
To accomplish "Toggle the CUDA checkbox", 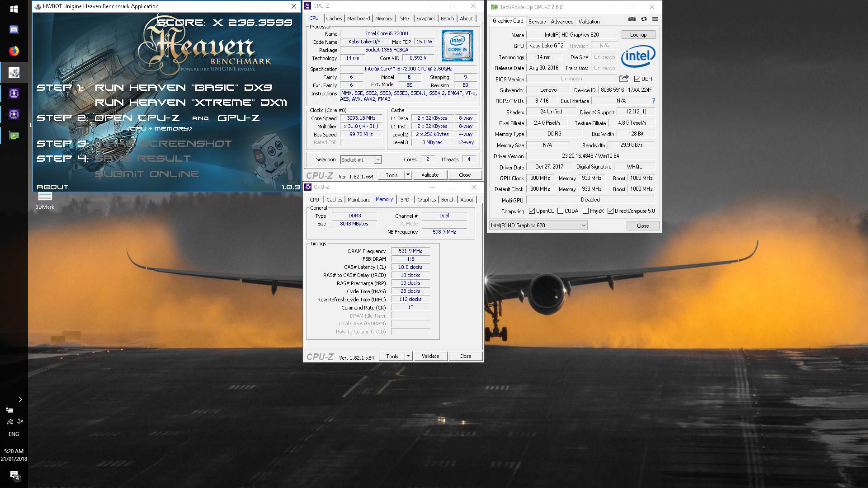I will pyautogui.click(x=560, y=211).
